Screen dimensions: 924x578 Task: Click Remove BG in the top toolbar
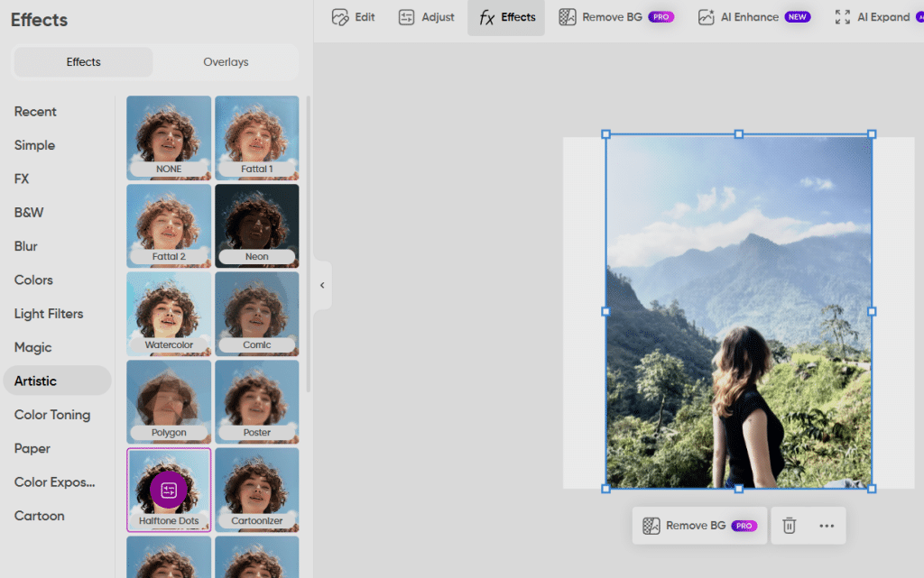616,17
